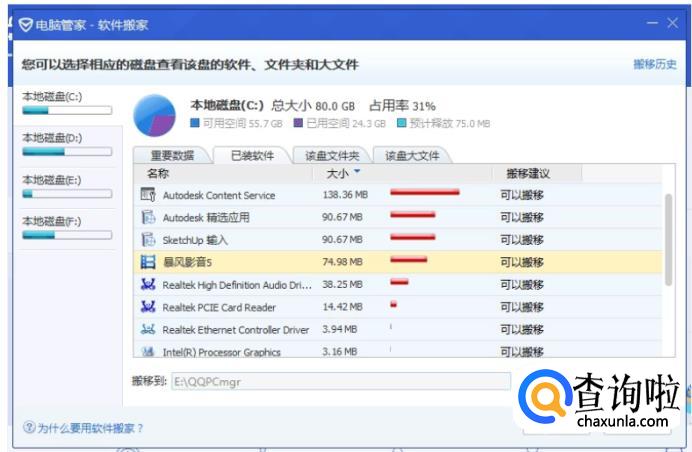The height and width of the screenshot is (452, 692).
Task: Click the C: drive usage bar
Action: [x=67, y=110]
